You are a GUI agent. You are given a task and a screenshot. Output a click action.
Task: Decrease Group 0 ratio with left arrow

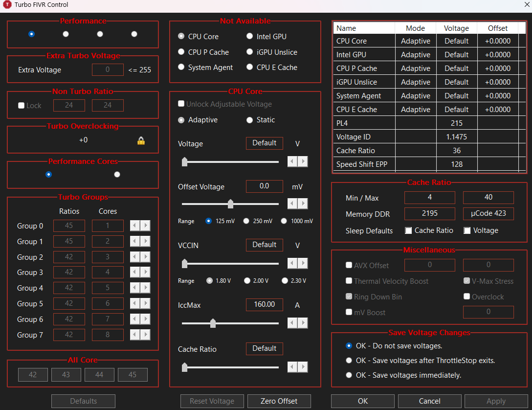135,226
